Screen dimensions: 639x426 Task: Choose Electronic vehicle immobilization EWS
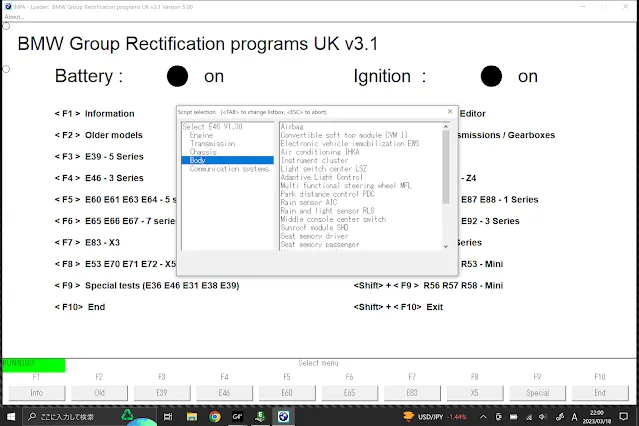click(x=350, y=143)
